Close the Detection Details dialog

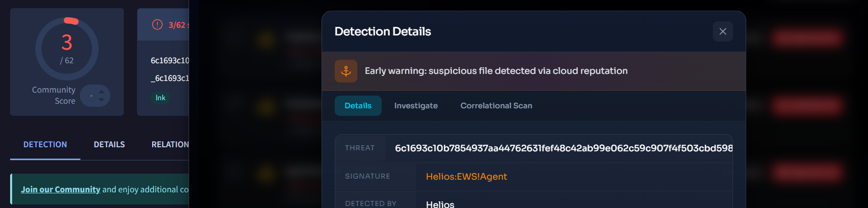pyautogui.click(x=722, y=31)
